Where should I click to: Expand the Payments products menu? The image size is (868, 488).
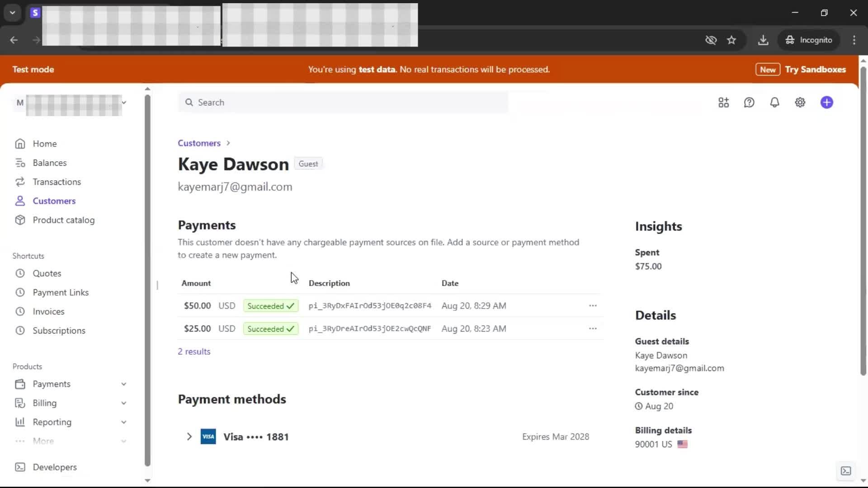click(123, 384)
